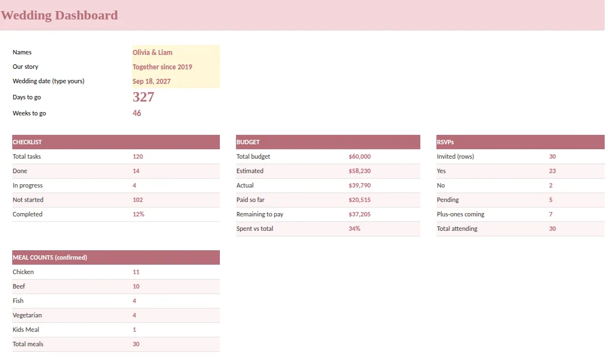The width and height of the screenshot is (608, 364).
Task: Click the Completed percentage 12%
Action: (x=138, y=214)
